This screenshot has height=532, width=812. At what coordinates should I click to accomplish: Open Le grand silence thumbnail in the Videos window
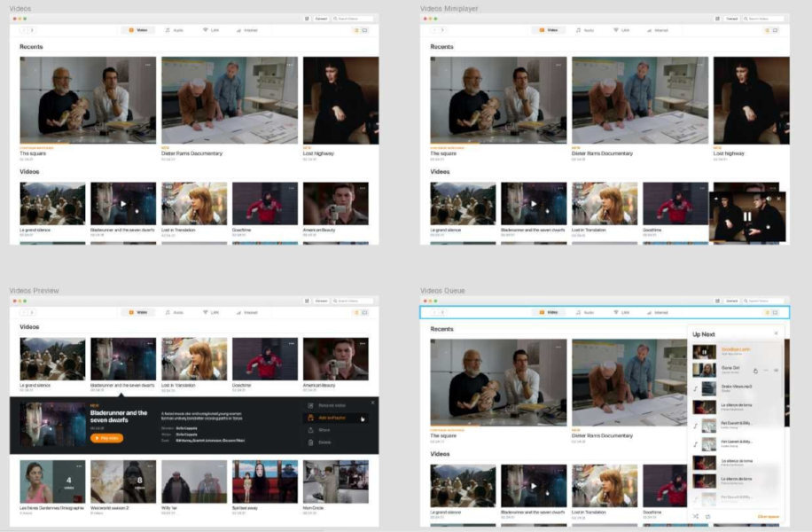pyautogui.click(x=52, y=203)
